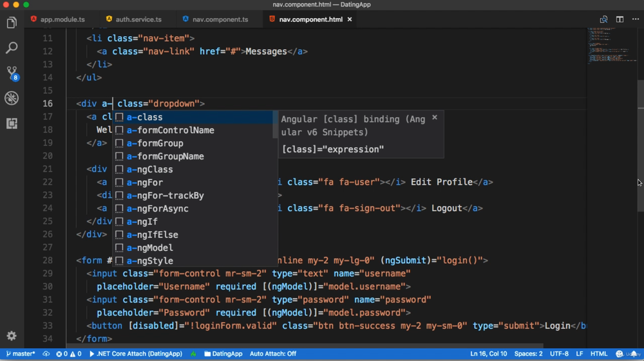Click the cloud publish icon in status bar
Viewport: 644px width, 361px height.
(46, 354)
